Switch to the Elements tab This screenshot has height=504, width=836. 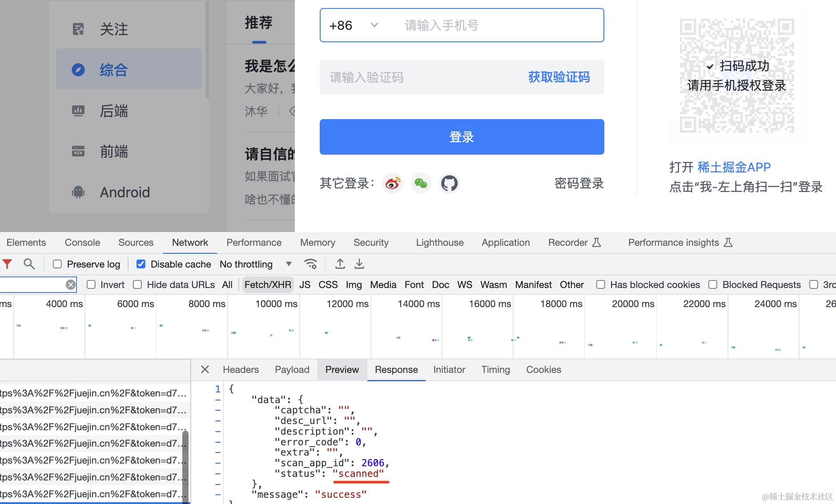coord(26,242)
